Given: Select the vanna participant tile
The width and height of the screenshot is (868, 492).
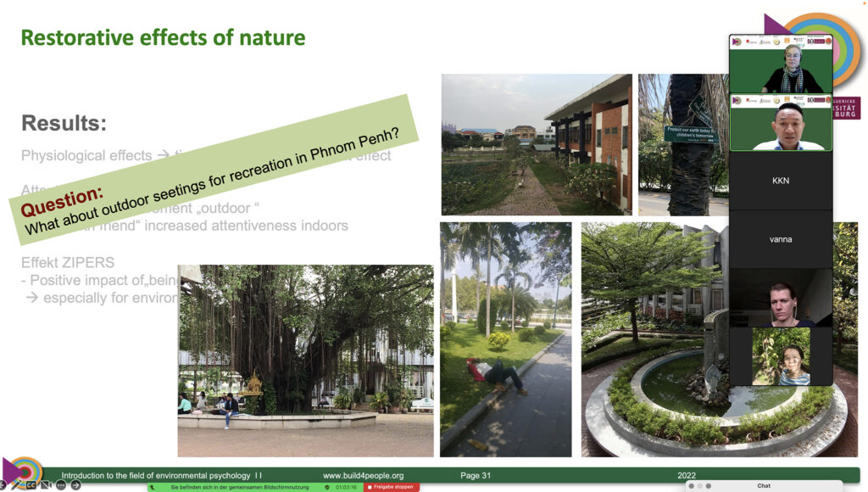Looking at the screenshot, I should pyautogui.click(x=781, y=239).
